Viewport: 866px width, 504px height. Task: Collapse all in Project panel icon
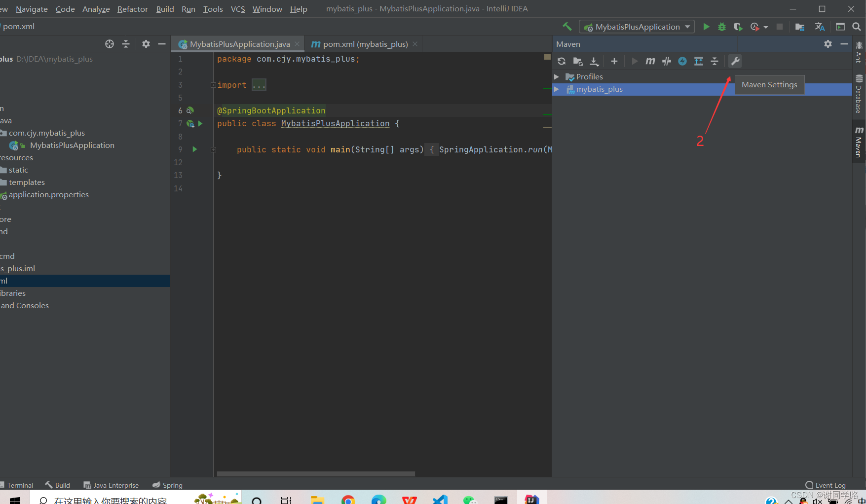tap(126, 44)
